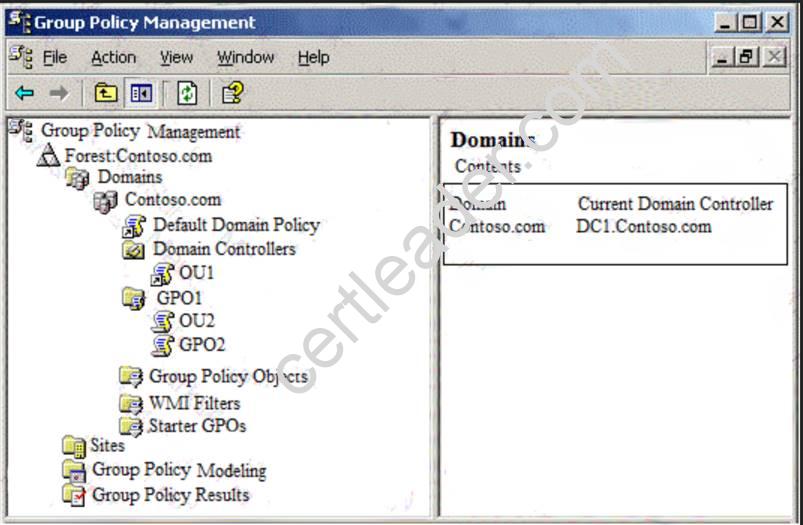Maximize the Group Policy Management window
Viewport: 803px width, 525px height.
point(750,22)
